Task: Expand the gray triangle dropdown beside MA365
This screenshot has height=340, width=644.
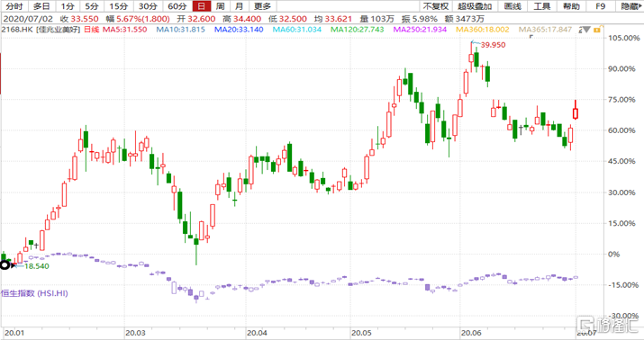Action: [586, 30]
